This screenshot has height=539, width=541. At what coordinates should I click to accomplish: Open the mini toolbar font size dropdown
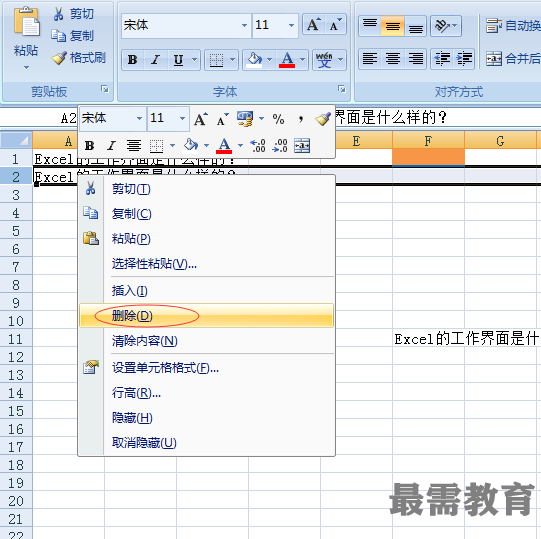coord(182,118)
